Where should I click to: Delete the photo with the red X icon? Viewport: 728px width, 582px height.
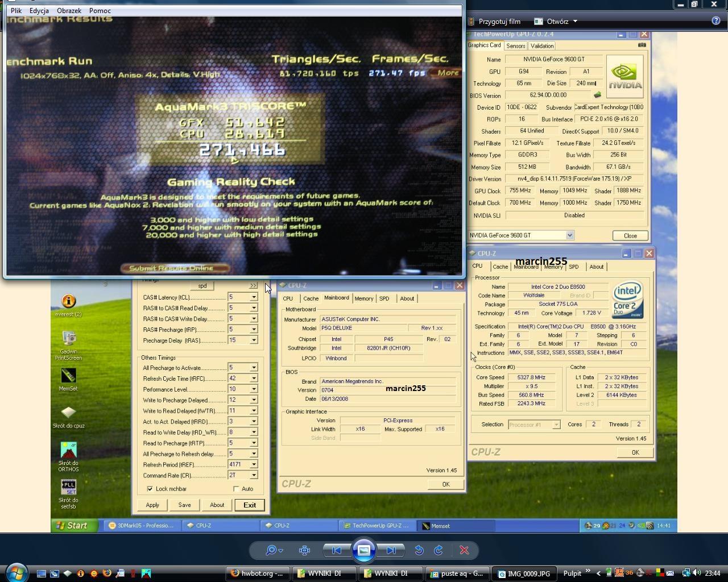click(x=464, y=550)
